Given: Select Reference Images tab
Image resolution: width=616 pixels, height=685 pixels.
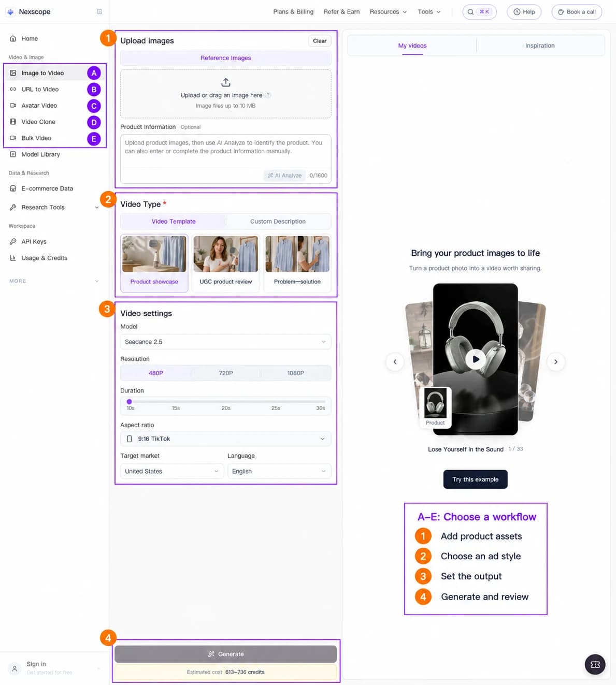Looking at the screenshot, I should pyautogui.click(x=225, y=58).
